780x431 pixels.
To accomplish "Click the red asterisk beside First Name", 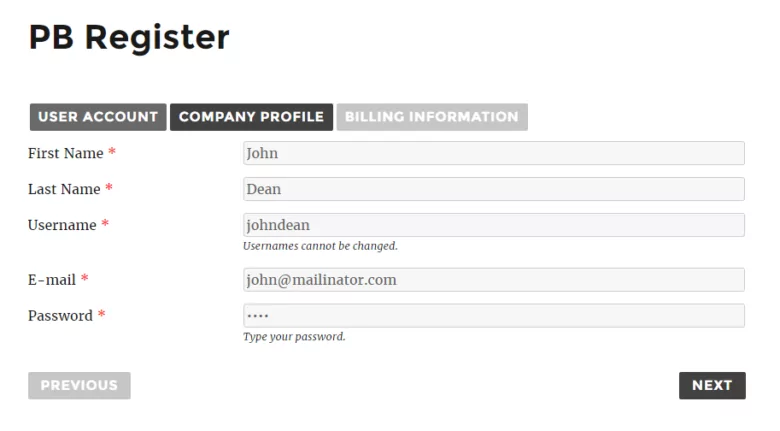I will [x=112, y=153].
